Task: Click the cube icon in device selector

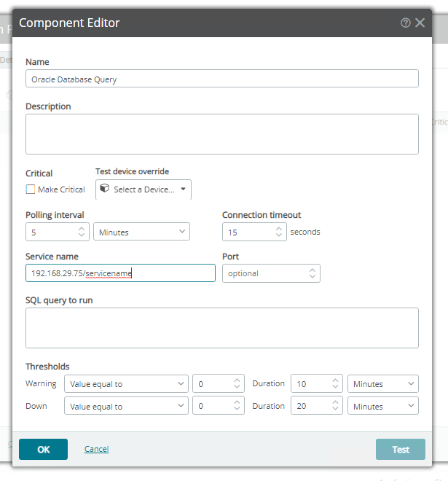Action: (105, 188)
